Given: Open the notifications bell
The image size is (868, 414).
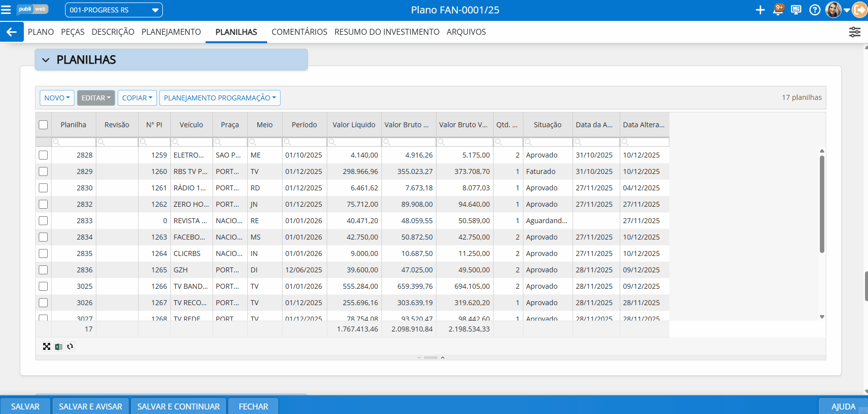Looking at the screenshot, I should click(778, 10).
